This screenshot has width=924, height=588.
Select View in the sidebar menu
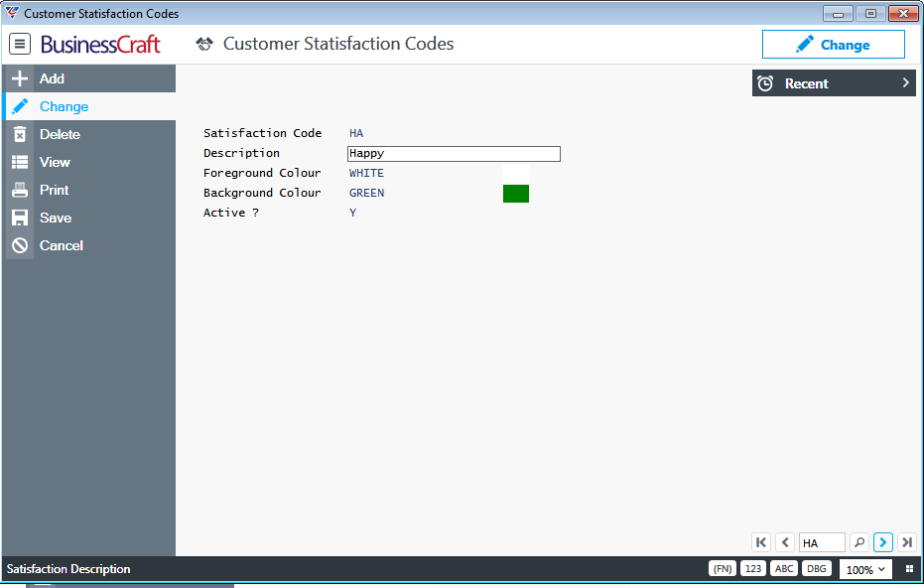tap(89, 162)
